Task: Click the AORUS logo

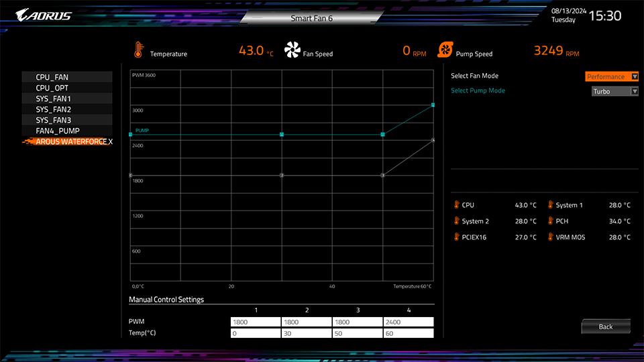Action: coord(44,15)
